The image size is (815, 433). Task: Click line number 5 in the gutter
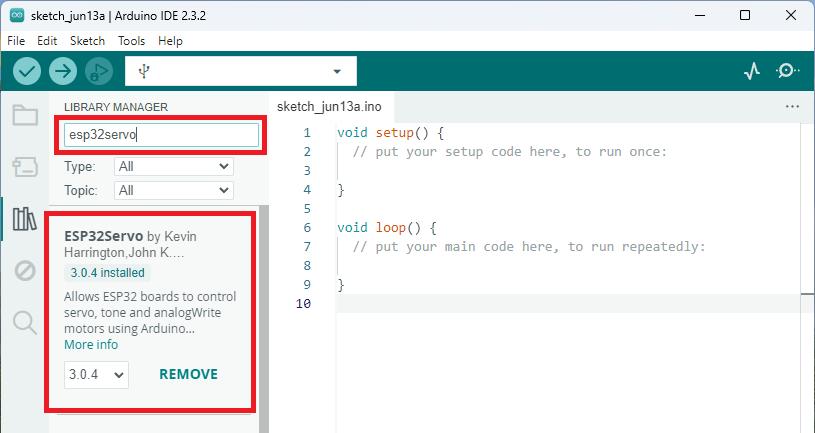tap(307, 208)
